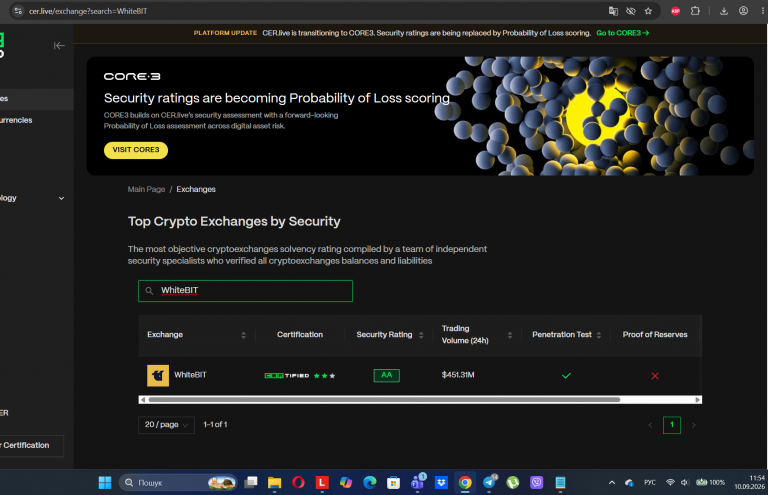The image size is (768, 495).
Task: Click the WhiteBIT exchange logo
Action: coord(158,376)
